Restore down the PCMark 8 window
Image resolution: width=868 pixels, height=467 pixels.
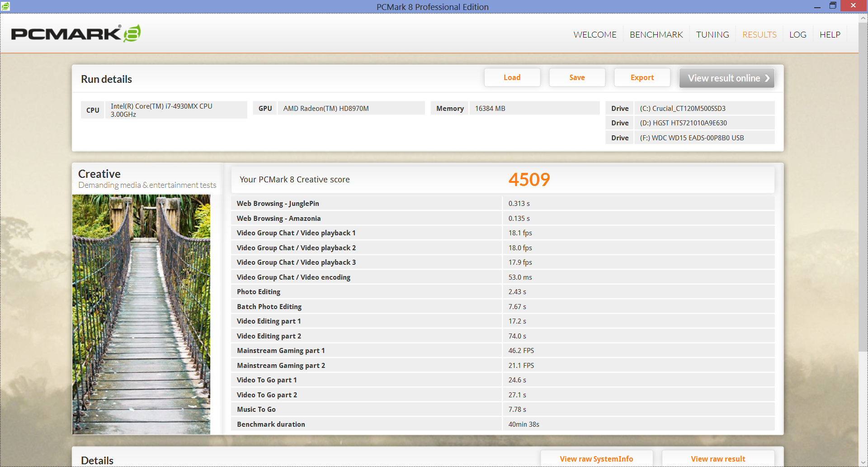click(833, 6)
